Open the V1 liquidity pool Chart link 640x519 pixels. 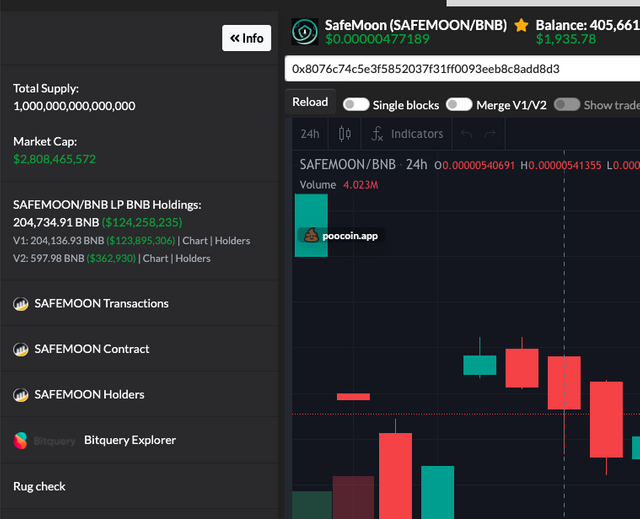pyautogui.click(x=195, y=241)
